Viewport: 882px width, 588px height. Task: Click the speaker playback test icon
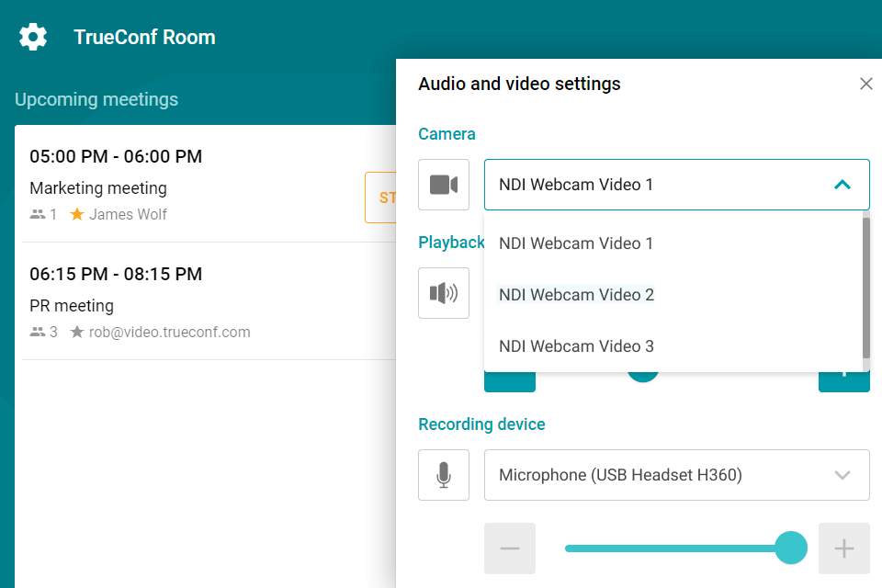click(x=443, y=293)
